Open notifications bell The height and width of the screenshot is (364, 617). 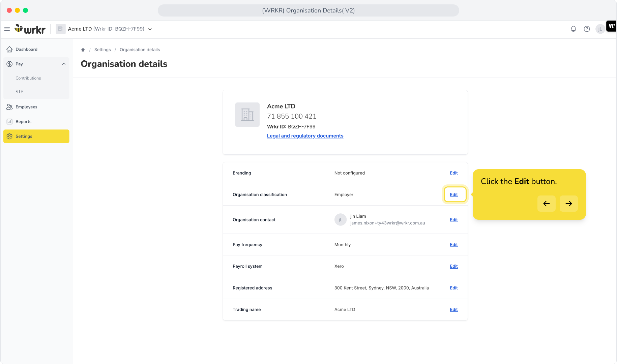click(x=573, y=29)
